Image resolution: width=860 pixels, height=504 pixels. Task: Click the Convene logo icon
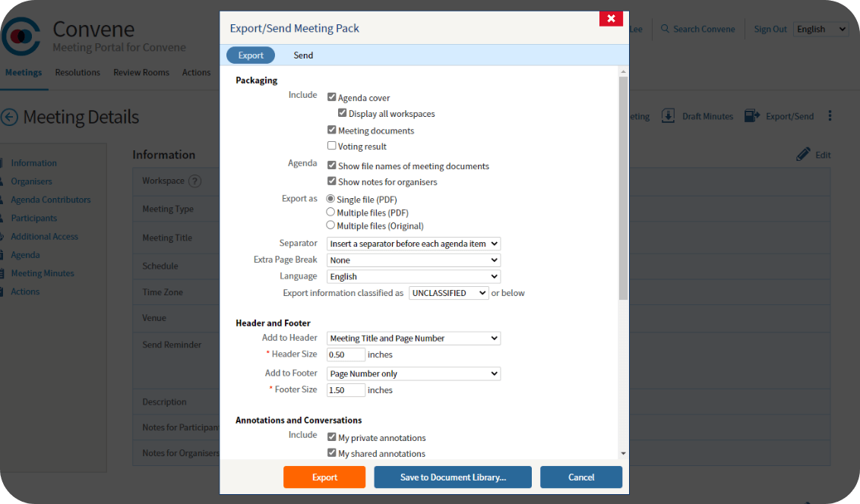tap(21, 36)
